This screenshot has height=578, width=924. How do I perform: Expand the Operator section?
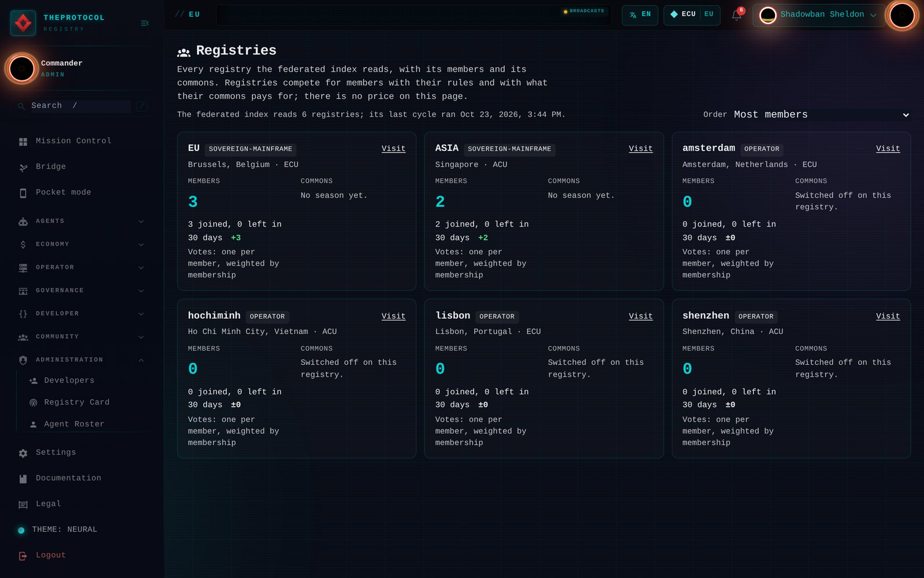[x=81, y=268]
